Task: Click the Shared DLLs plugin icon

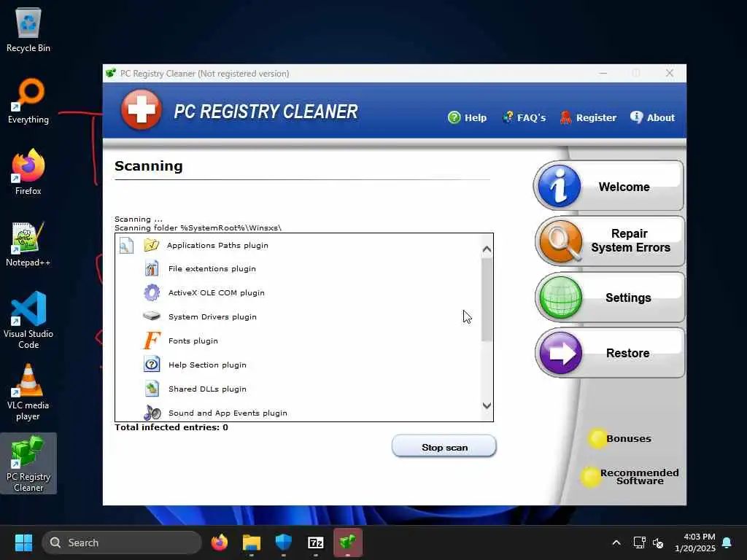Action: [152, 389]
